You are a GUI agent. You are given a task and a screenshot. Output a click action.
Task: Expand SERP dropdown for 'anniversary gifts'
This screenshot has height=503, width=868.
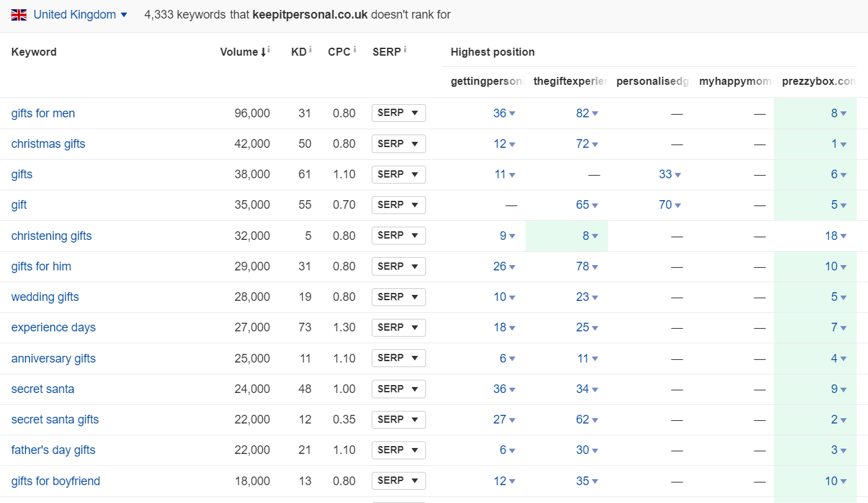coord(398,358)
